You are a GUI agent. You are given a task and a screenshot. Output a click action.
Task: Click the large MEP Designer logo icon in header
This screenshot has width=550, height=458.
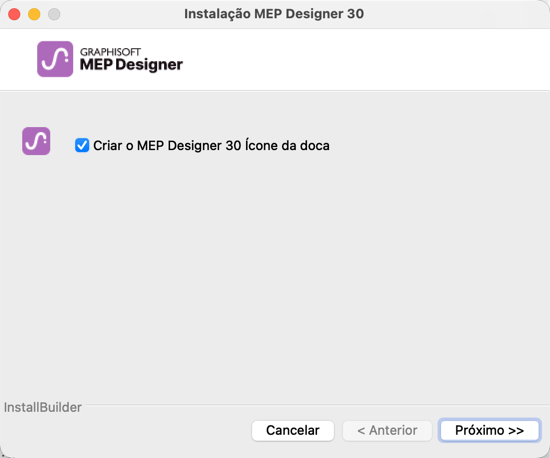55,59
